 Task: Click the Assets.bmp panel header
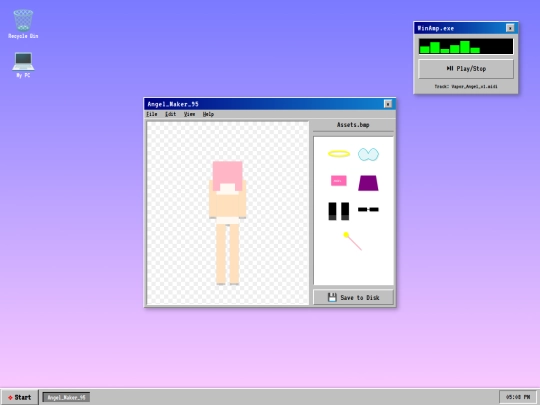[x=353, y=125]
